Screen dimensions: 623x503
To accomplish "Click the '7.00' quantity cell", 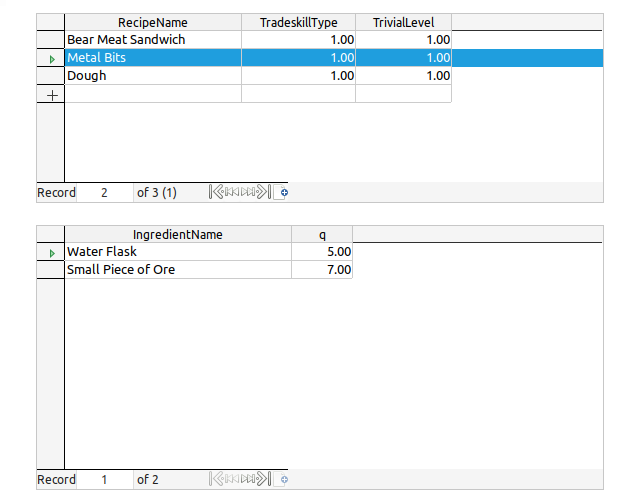I will 322,269.
